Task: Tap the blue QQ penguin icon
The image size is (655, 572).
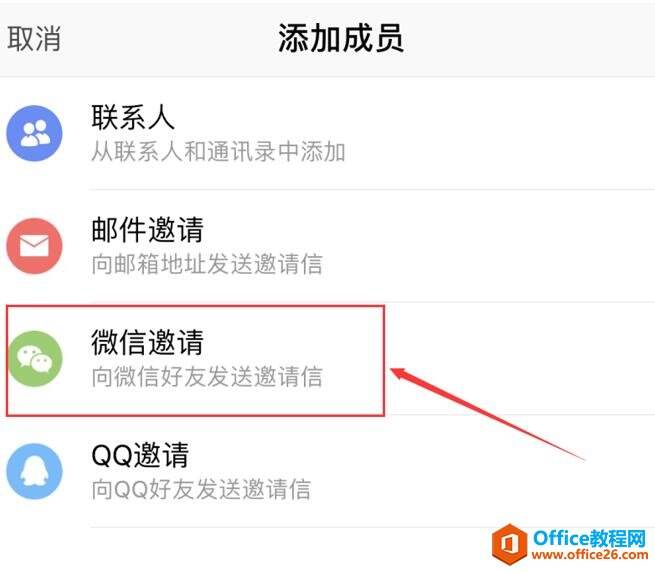Action: [34, 471]
